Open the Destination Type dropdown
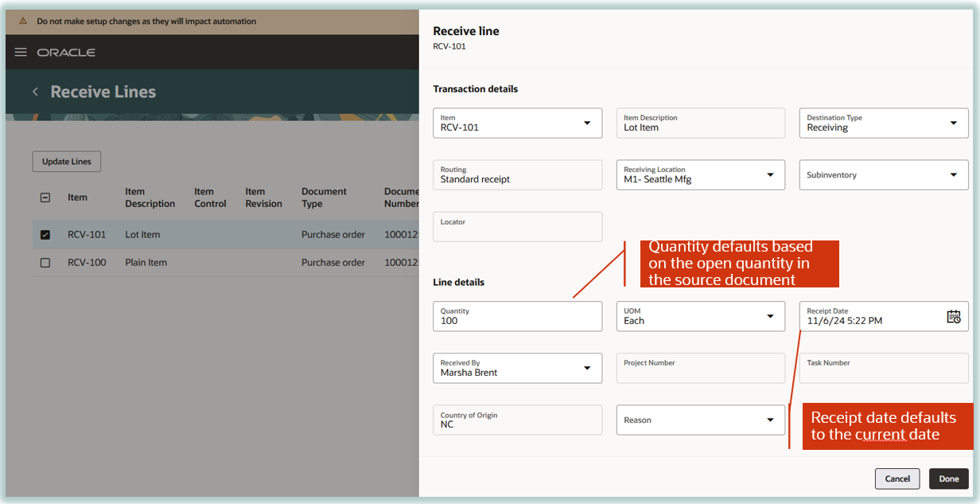980x504 pixels. point(953,123)
